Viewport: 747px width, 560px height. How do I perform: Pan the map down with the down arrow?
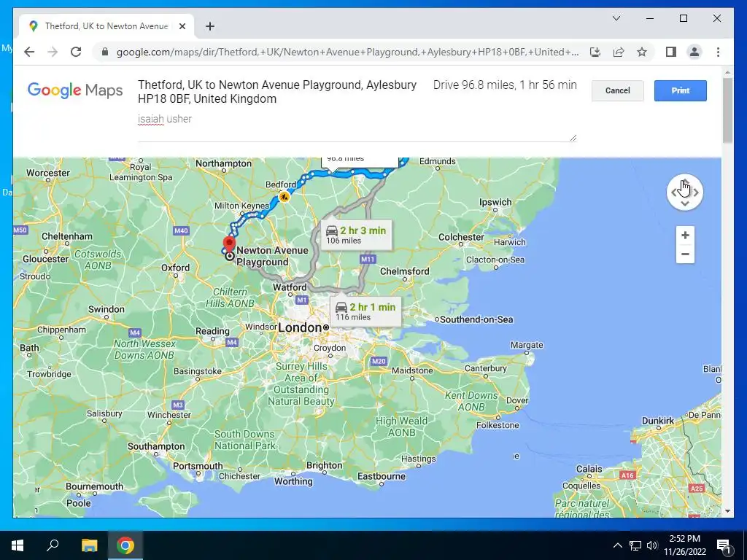685,204
